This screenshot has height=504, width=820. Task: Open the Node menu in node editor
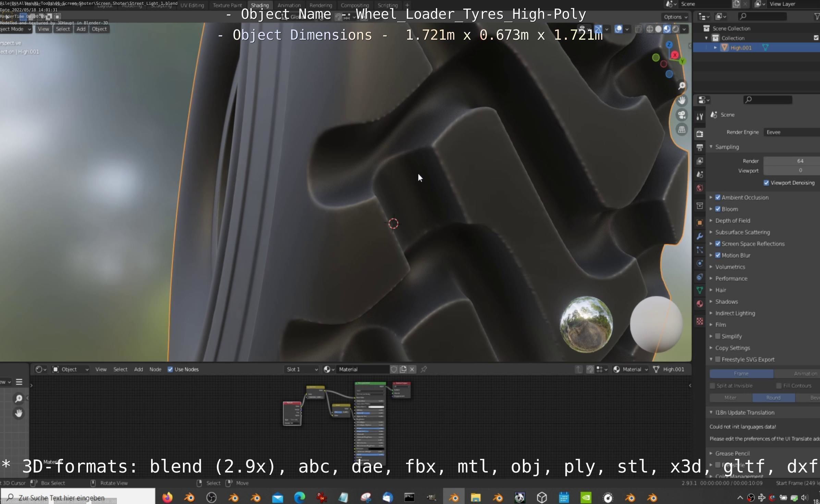(155, 369)
